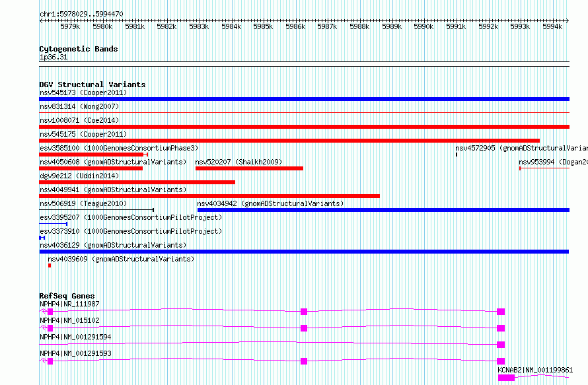Click the nsv545173 (Cooper2011) label
Image resolution: width=588 pixels, height=385 pixels.
point(83,92)
